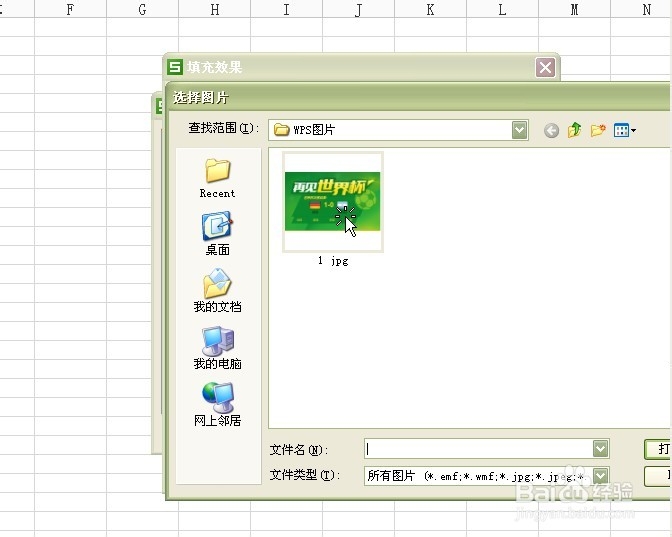Select column L header in spreadsheet
672x537 pixels.
point(502,9)
